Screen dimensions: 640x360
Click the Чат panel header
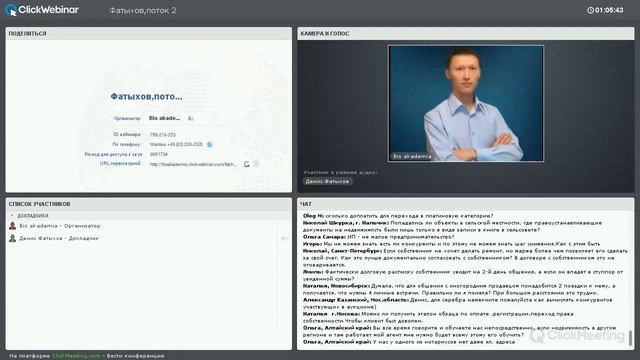point(466,204)
